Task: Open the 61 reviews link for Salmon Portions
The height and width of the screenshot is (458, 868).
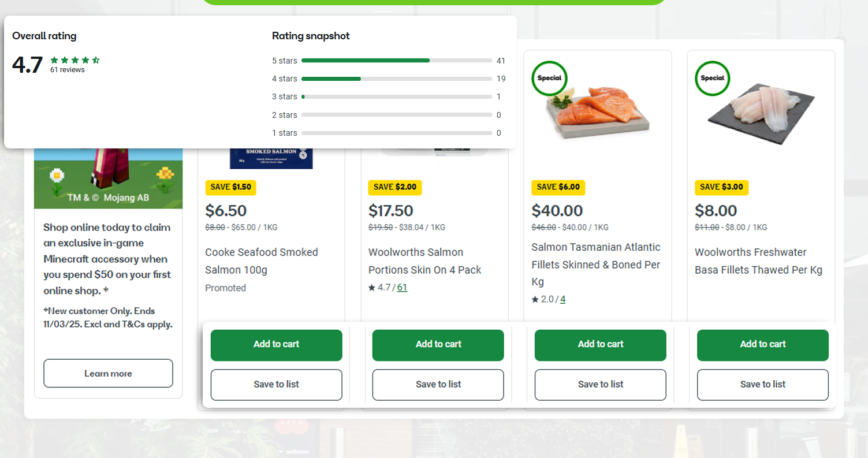Action: [402, 287]
